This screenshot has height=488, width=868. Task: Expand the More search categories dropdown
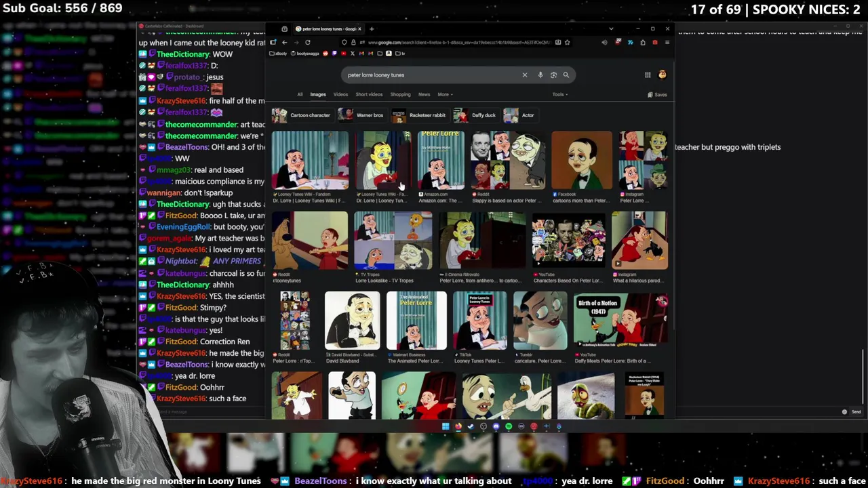pos(445,95)
